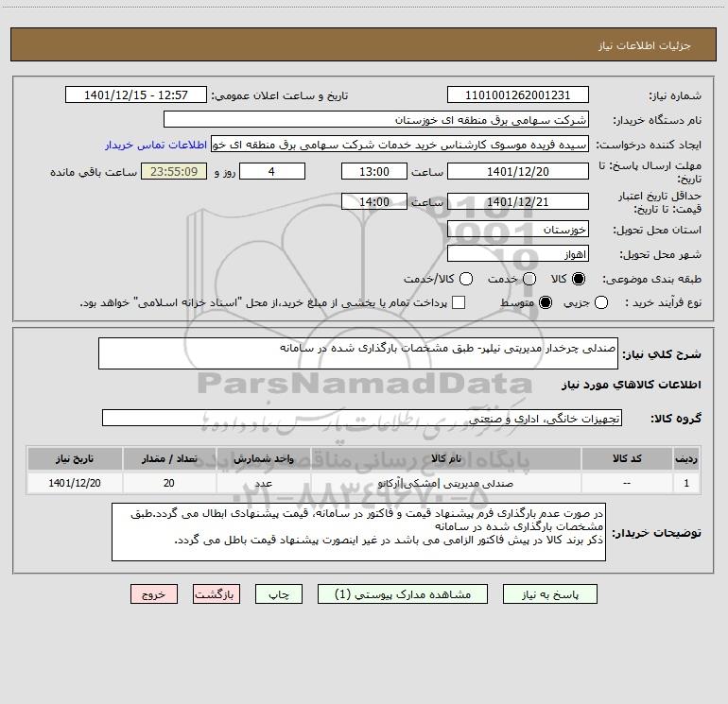This screenshot has height=704, width=728.
Task: Click the واحد شمارش column header
Action: coord(263,459)
